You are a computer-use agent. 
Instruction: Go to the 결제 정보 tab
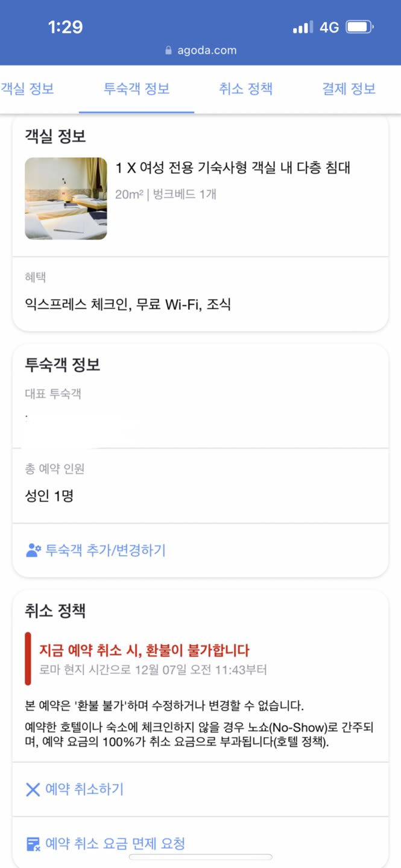(349, 89)
